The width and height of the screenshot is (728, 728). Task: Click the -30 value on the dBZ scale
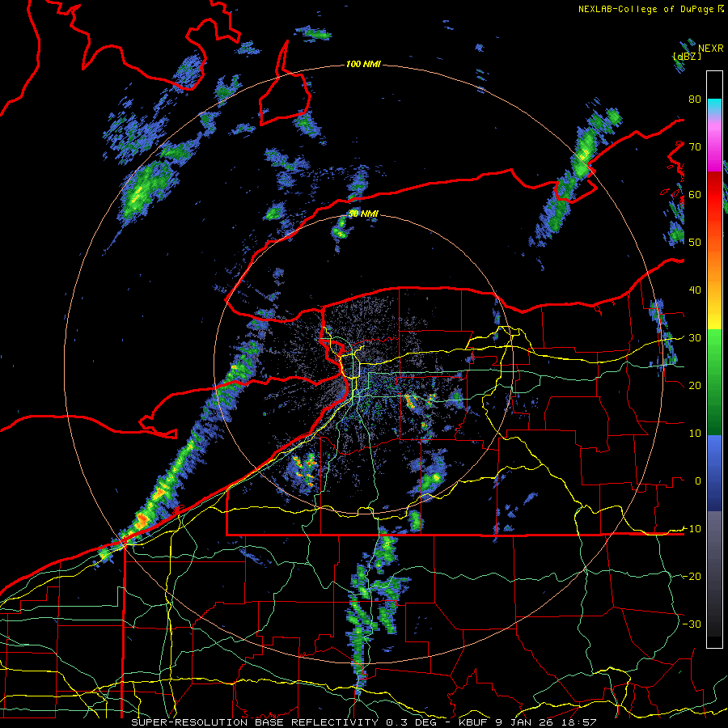tap(692, 624)
